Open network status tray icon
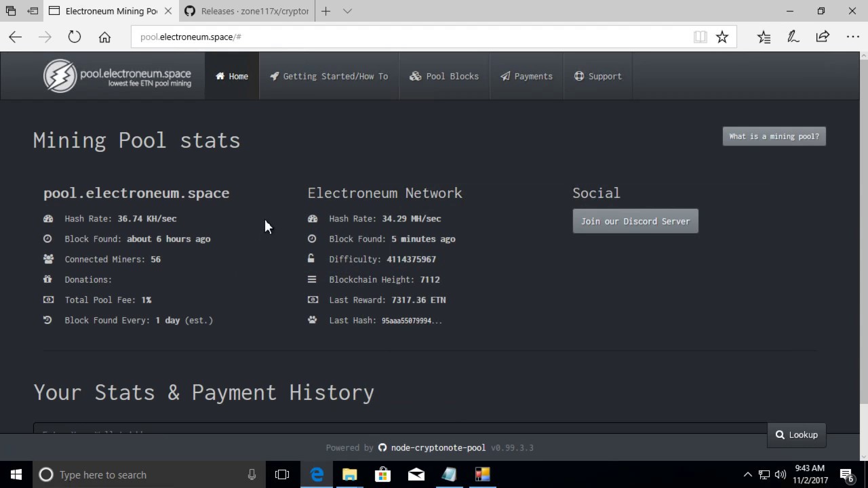Screen dimensions: 868x488 764,474
